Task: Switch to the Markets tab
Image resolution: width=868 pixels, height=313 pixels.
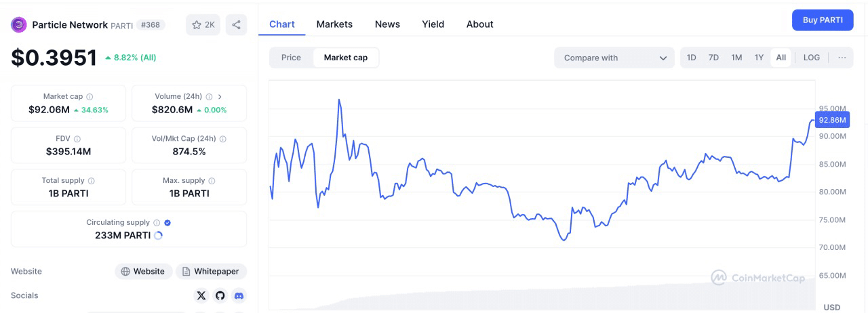Action: [334, 24]
